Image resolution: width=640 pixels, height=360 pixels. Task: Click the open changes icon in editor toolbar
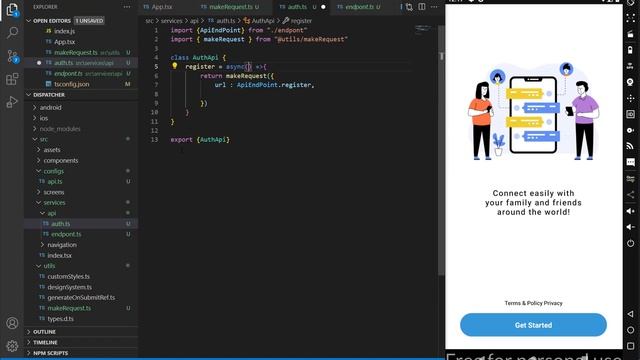[409, 7]
